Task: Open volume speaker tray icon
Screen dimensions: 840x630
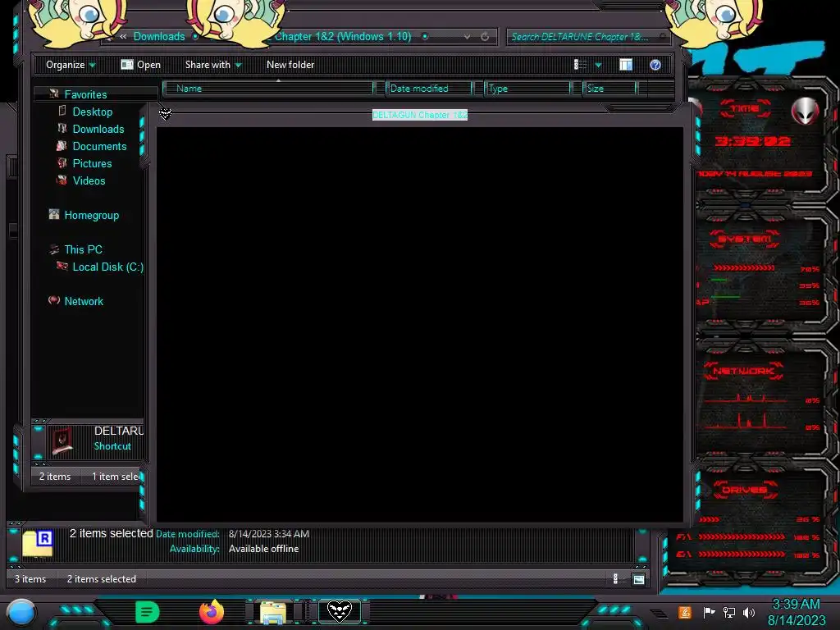Action: pos(749,612)
